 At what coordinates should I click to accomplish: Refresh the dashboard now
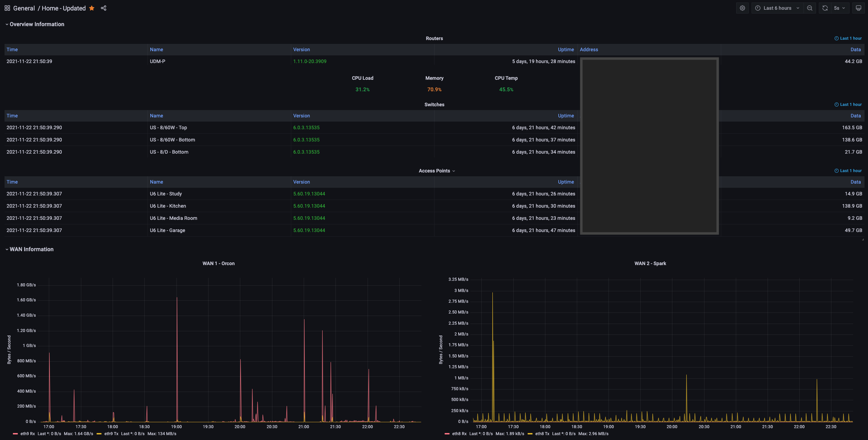825,8
